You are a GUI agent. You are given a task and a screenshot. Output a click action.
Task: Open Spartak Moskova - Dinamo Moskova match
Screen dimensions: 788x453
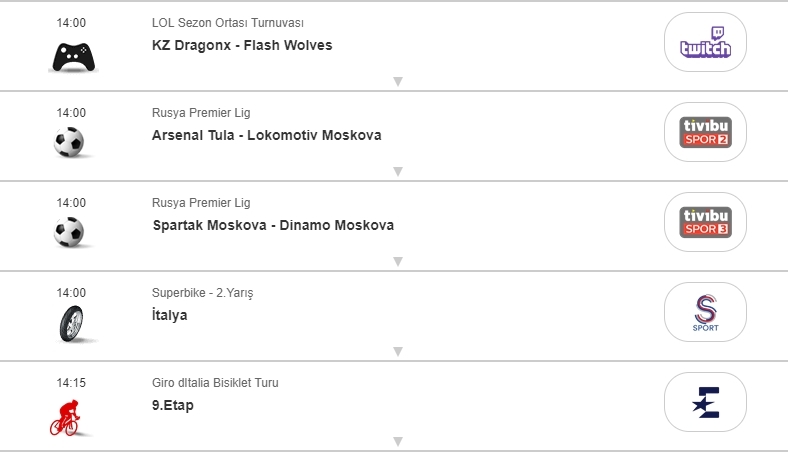273,225
